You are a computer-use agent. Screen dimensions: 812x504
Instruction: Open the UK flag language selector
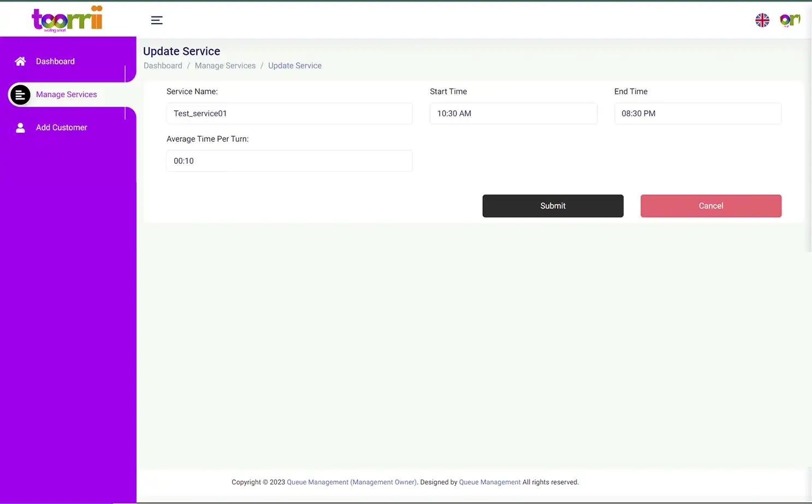[x=762, y=20]
